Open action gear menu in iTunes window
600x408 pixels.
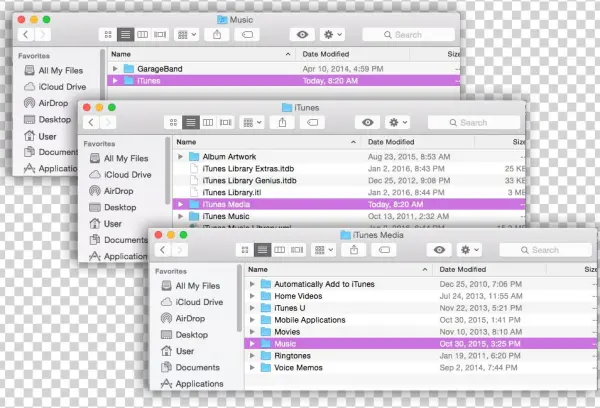point(398,122)
